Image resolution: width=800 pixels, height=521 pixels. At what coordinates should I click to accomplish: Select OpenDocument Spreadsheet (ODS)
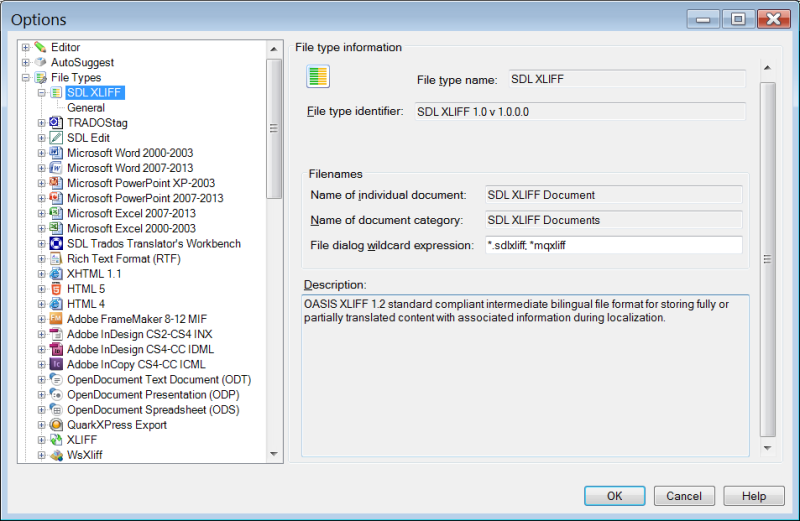tap(153, 410)
